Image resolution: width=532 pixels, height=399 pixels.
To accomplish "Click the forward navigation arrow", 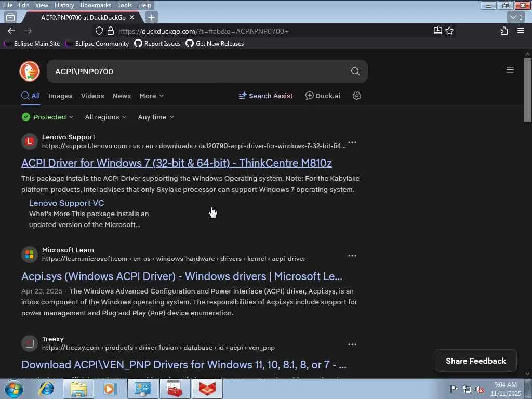I will pos(28,31).
